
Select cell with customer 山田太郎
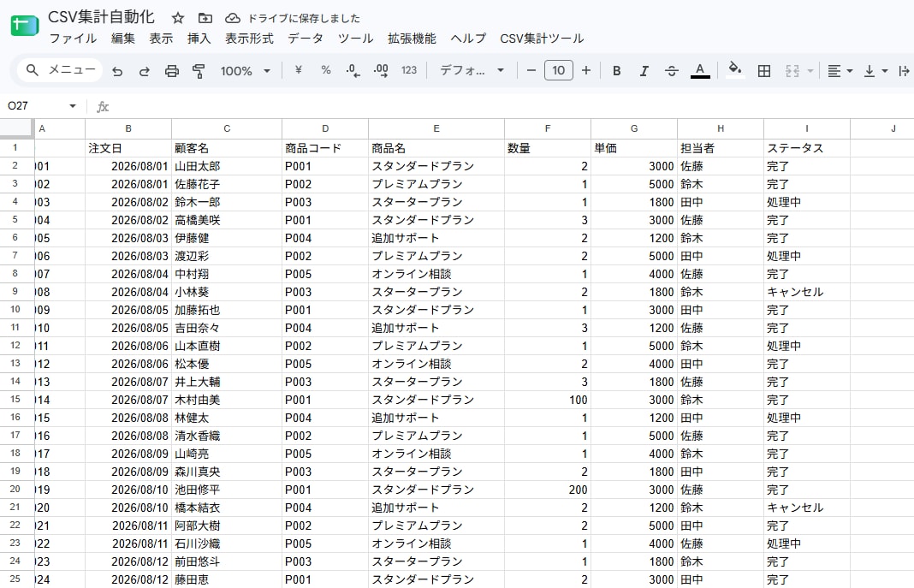pos(227,166)
